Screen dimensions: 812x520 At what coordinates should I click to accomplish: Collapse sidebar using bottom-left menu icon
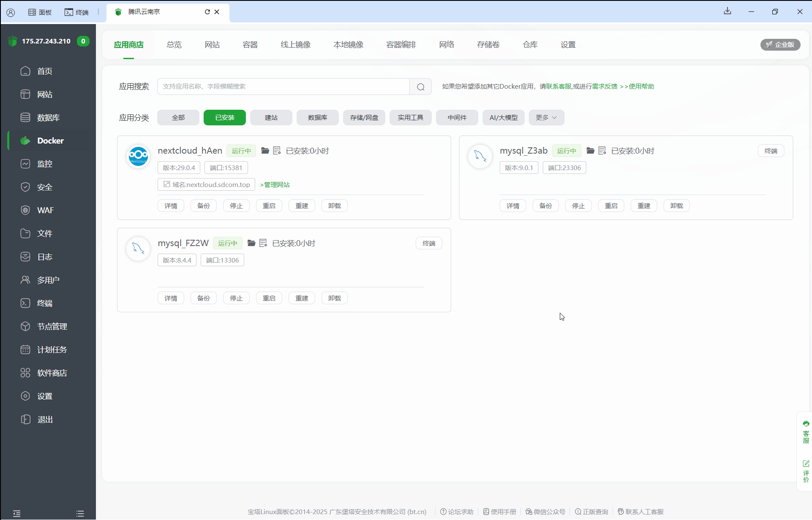[x=16, y=513]
